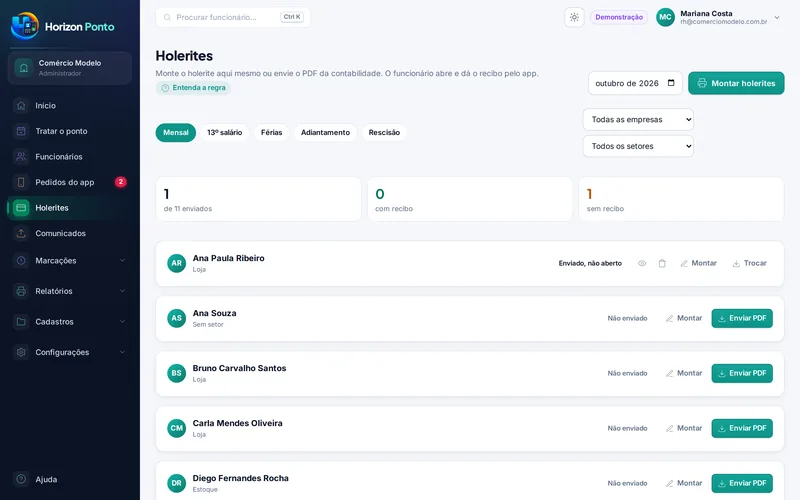Click Trocar for Ana Paula Ribeiro
Image resolution: width=800 pixels, height=500 pixels.
point(749,263)
